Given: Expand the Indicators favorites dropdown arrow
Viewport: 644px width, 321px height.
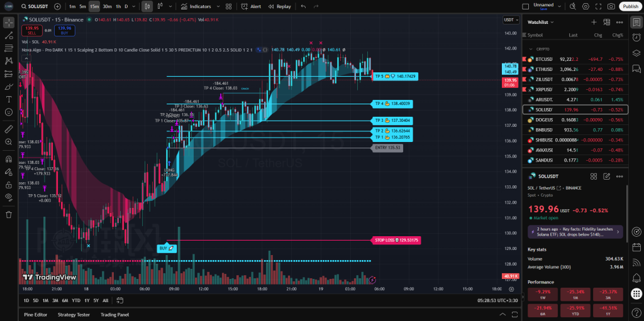Looking at the screenshot, I should point(218,6).
